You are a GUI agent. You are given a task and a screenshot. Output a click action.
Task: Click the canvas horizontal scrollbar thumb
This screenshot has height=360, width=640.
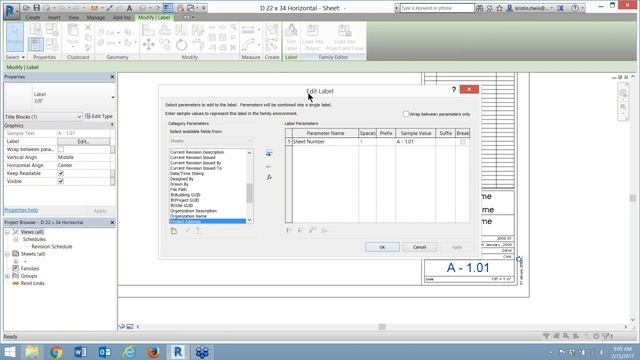click(382, 327)
